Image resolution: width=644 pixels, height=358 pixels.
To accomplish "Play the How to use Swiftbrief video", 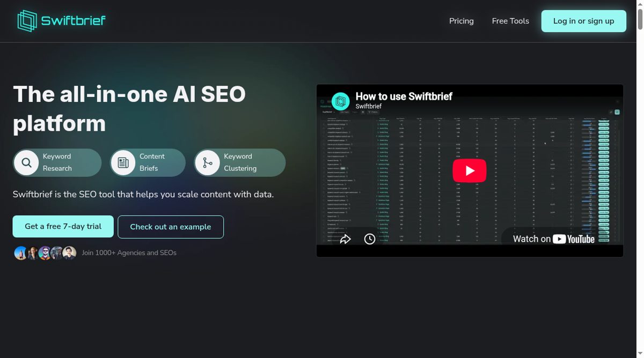I will (470, 171).
